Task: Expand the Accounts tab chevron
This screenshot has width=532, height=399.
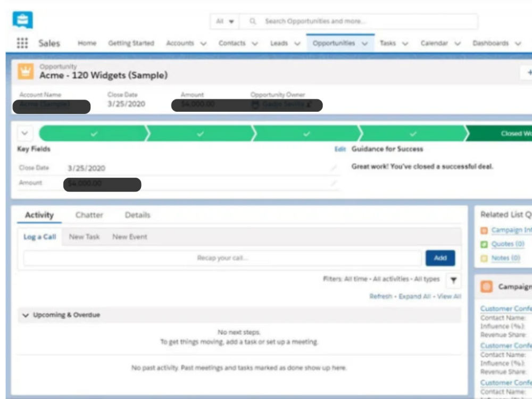Action: pyautogui.click(x=203, y=44)
